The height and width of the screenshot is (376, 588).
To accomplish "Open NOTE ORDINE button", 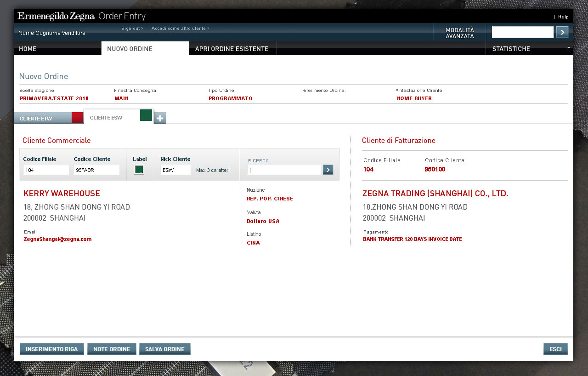I will pos(112,349).
